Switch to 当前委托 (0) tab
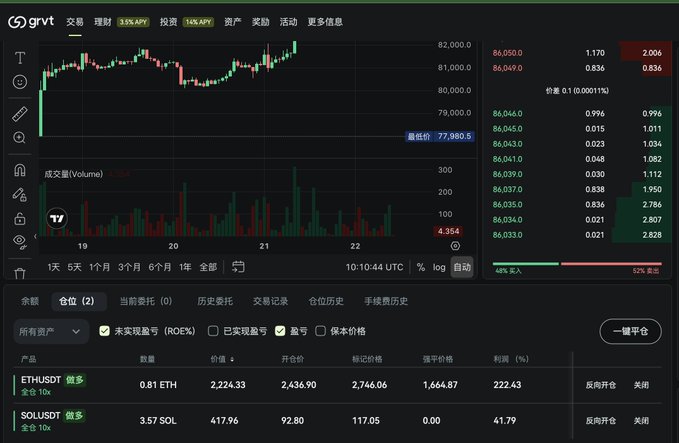Image resolution: width=679 pixels, height=443 pixels. pyautogui.click(x=146, y=301)
